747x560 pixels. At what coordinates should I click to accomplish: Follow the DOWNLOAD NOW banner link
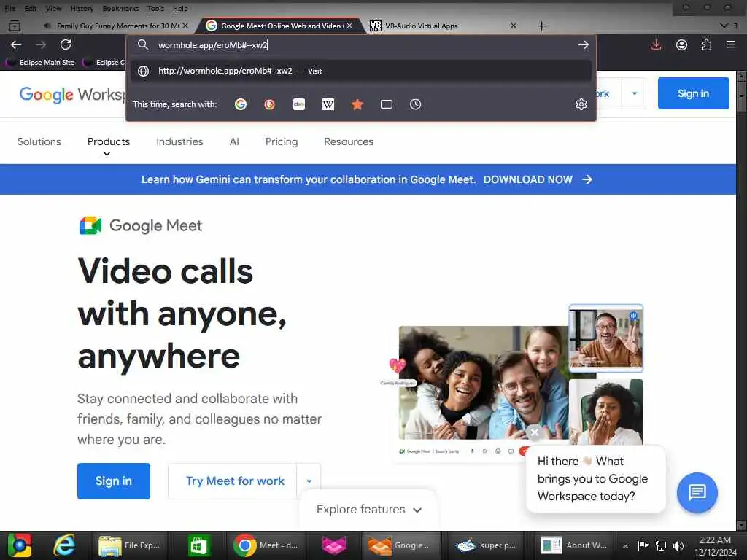coord(538,179)
